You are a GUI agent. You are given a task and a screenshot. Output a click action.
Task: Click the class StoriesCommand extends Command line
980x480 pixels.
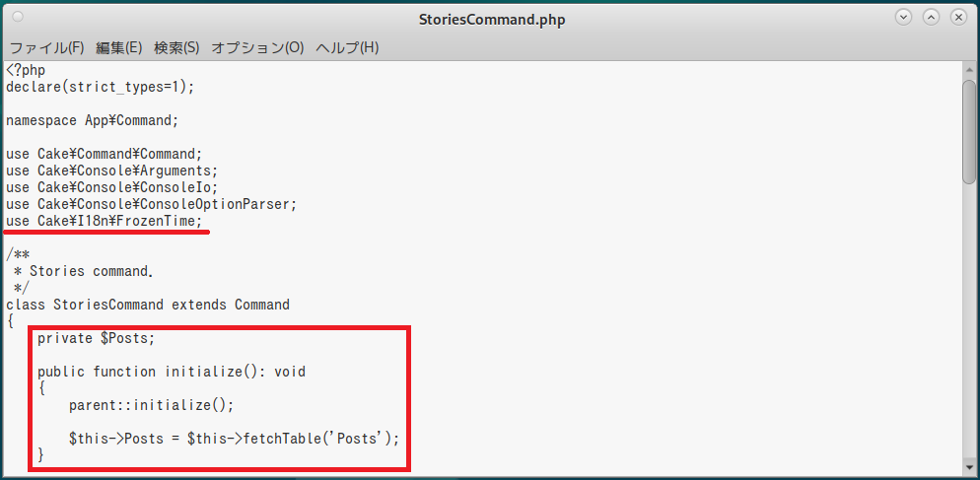(148, 305)
